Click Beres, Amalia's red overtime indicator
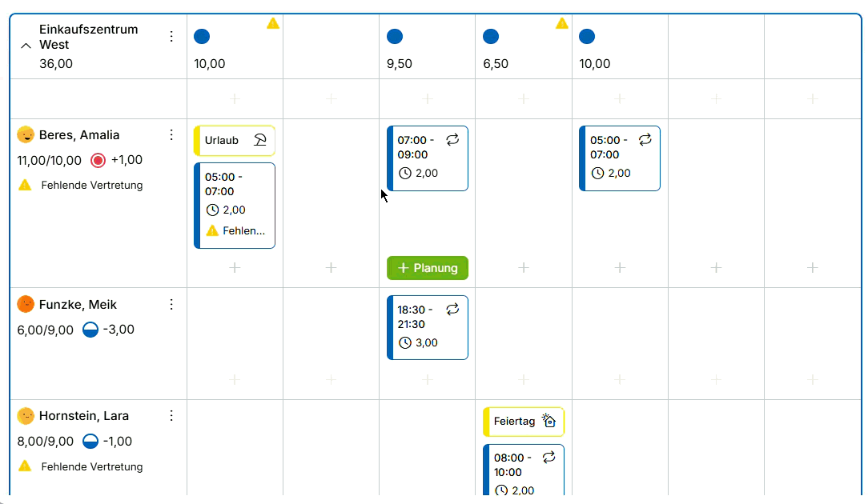The height and width of the screenshot is (504, 868). pos(98,161)
